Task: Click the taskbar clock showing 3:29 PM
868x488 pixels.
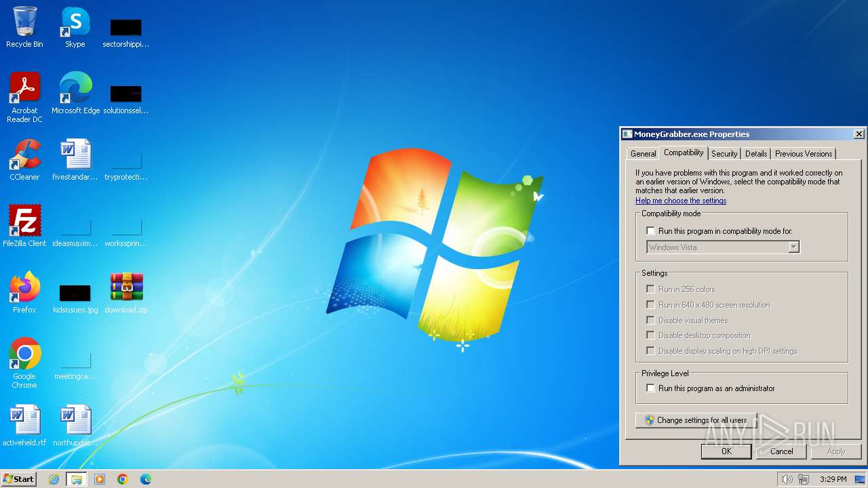Action: click(833, 479)
